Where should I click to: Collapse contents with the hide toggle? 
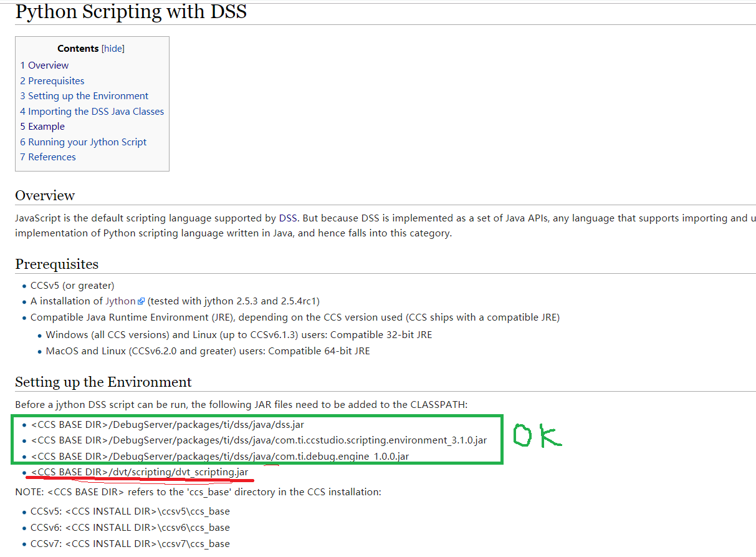[113, 49]
